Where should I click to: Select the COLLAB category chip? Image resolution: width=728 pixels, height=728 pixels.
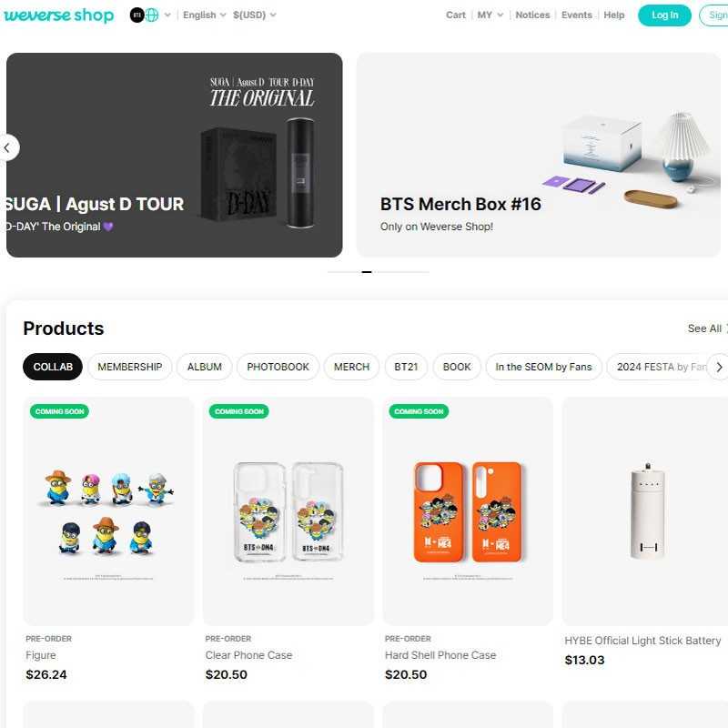pyautogui.click(x=53, y=367)
